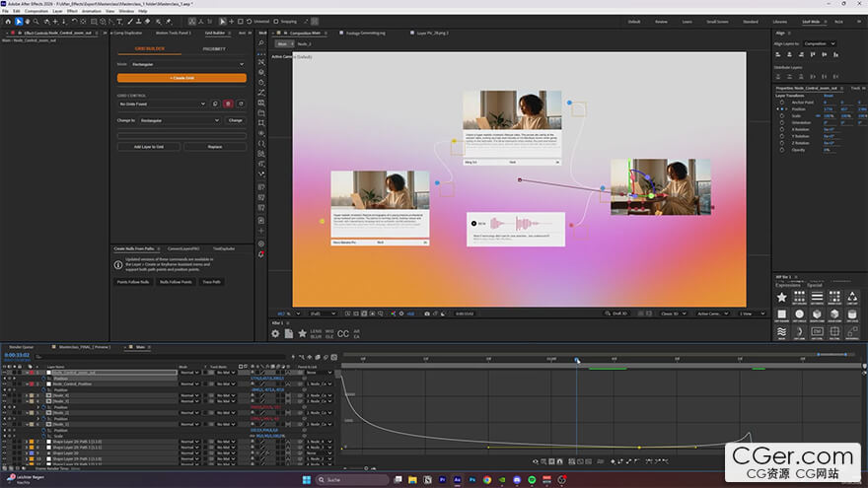Click the star icon in After 1 panel

tap(302, 333)
